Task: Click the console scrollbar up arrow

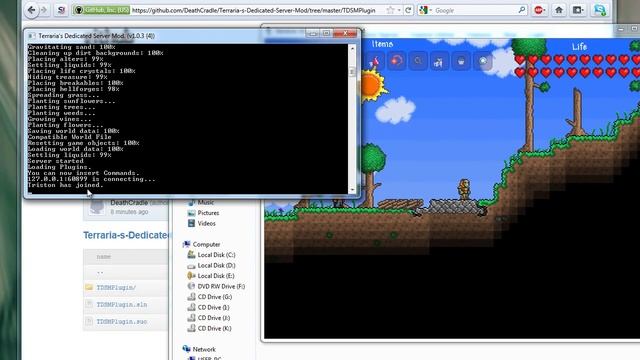Action: (352, 48)
